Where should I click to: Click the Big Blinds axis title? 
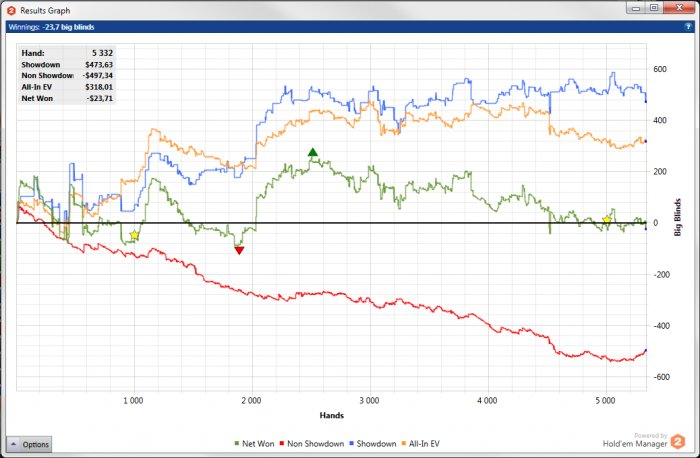click(678, 217)
